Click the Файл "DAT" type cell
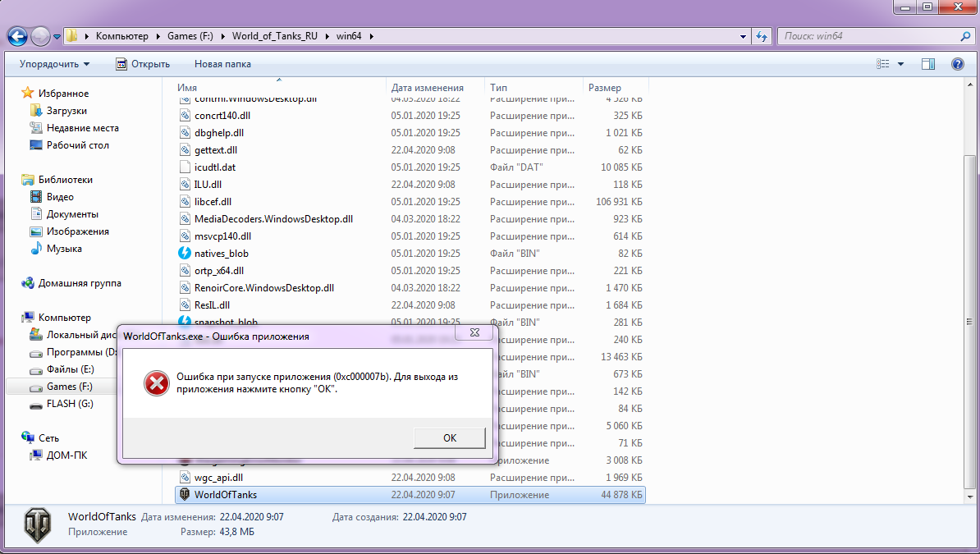This screenshot has width=980, height=554. point(516,167)
